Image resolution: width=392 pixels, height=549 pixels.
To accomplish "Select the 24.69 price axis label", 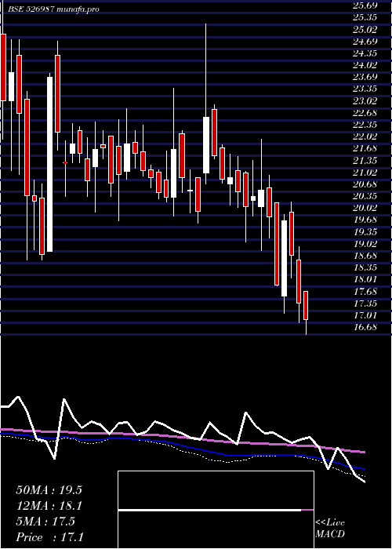I will [365, 42].
